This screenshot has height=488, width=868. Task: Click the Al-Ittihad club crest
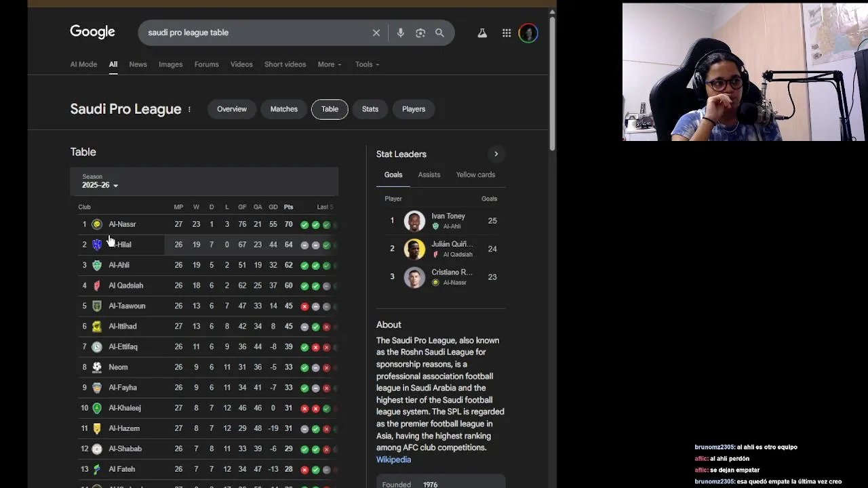click(97, 326)
